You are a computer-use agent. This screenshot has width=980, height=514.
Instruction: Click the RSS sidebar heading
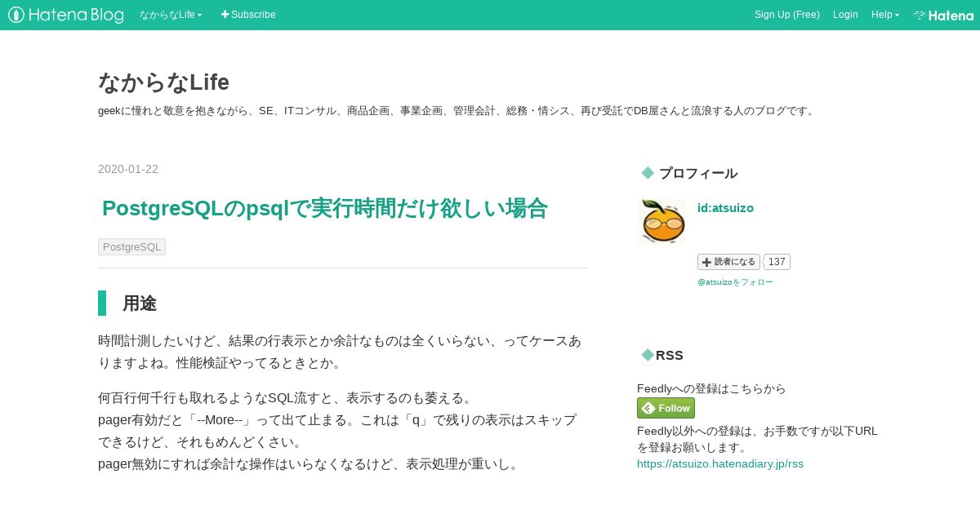click(669, 355)
